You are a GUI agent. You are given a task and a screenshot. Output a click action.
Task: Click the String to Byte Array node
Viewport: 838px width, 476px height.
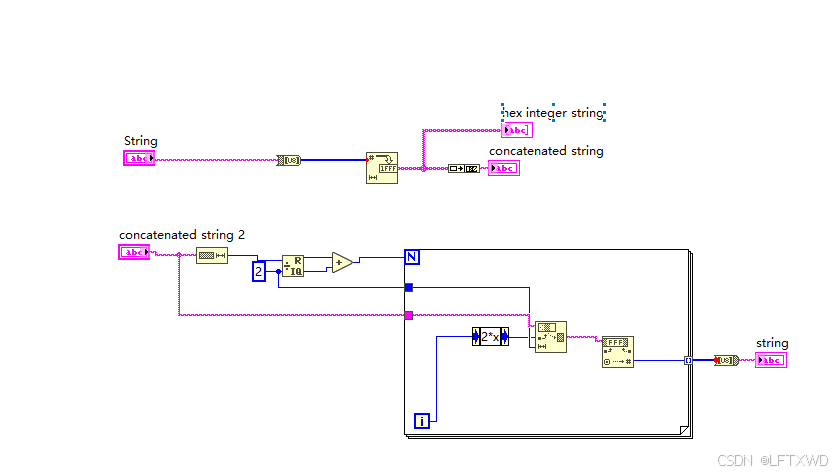click(x=289, y=160)
